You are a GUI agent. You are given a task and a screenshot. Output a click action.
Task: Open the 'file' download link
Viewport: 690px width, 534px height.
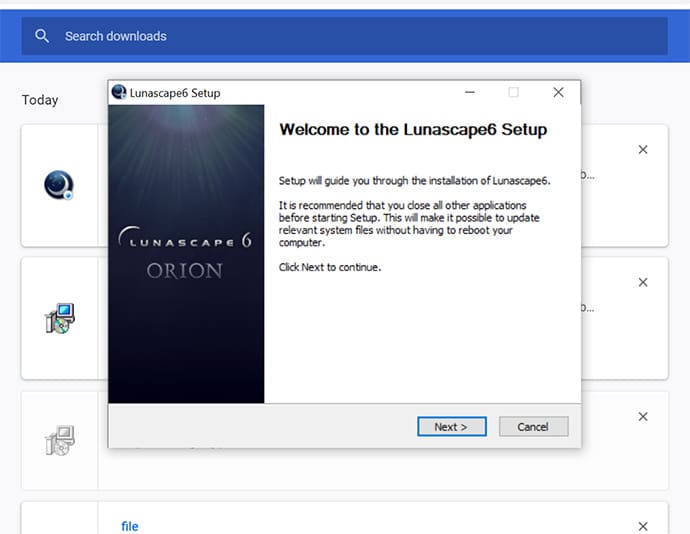[130, 527]
